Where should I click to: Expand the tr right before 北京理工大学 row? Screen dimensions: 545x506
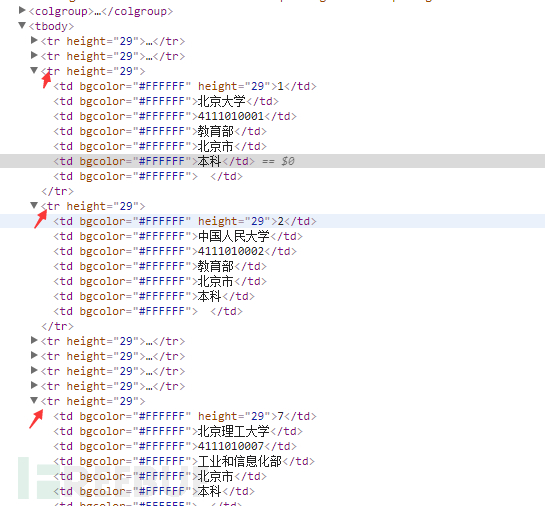pyautogui.click(x=34, y=385)
